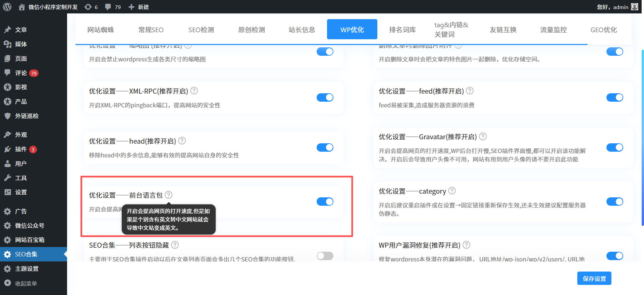
Task: Enable the 列表按钮隐藏 switch
Action: click(x=325, y=256)
